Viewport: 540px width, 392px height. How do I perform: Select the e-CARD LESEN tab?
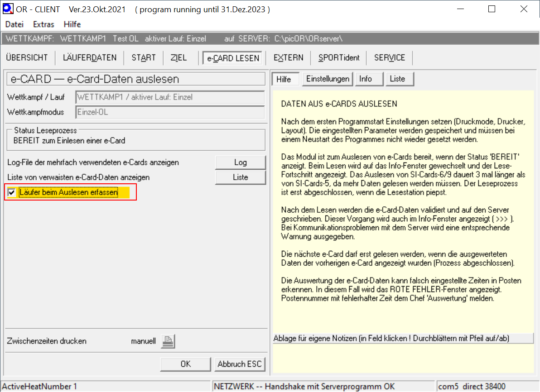[233, 58]
